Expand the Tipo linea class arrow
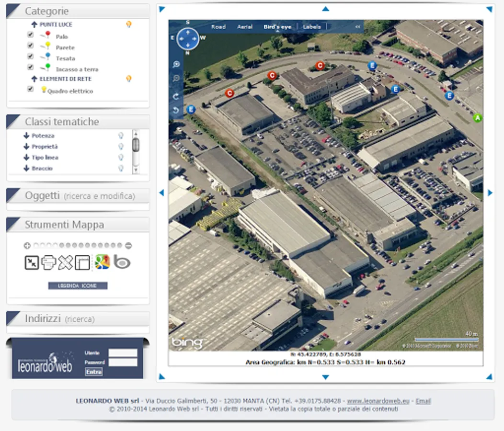 tap(26, 158)
